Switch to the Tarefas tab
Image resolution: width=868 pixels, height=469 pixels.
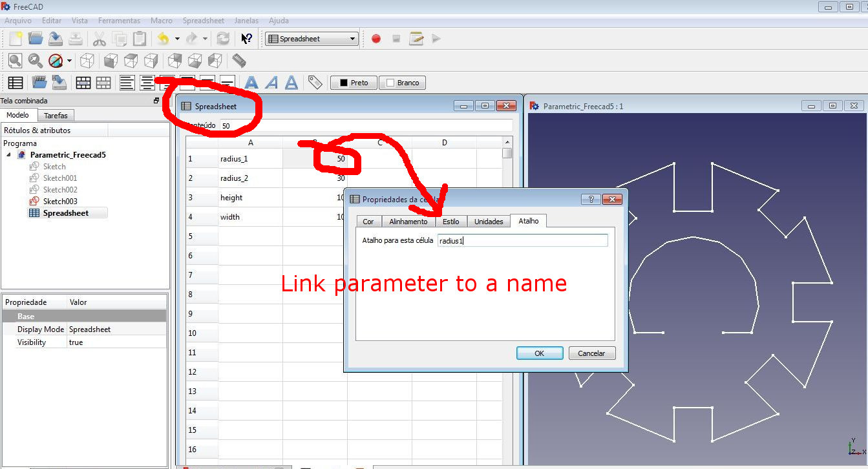(56, 116)
